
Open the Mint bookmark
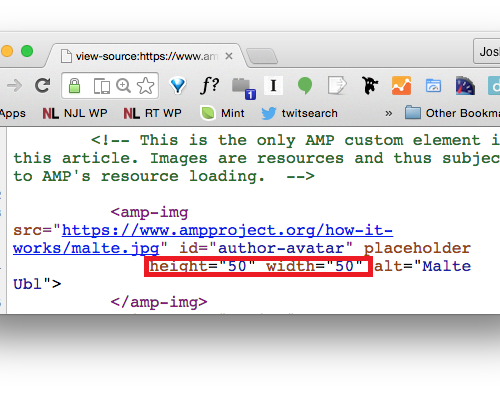tap(223, 113)
